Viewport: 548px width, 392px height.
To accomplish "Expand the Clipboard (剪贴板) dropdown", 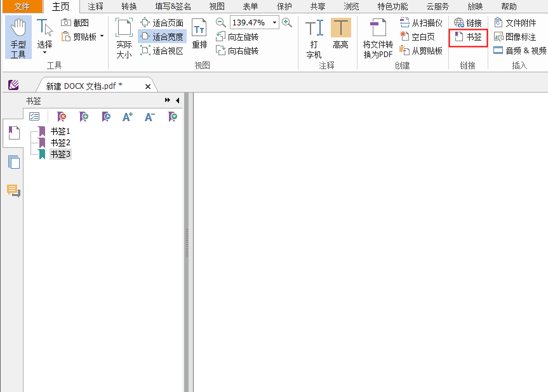I will (x=102, y=37).
